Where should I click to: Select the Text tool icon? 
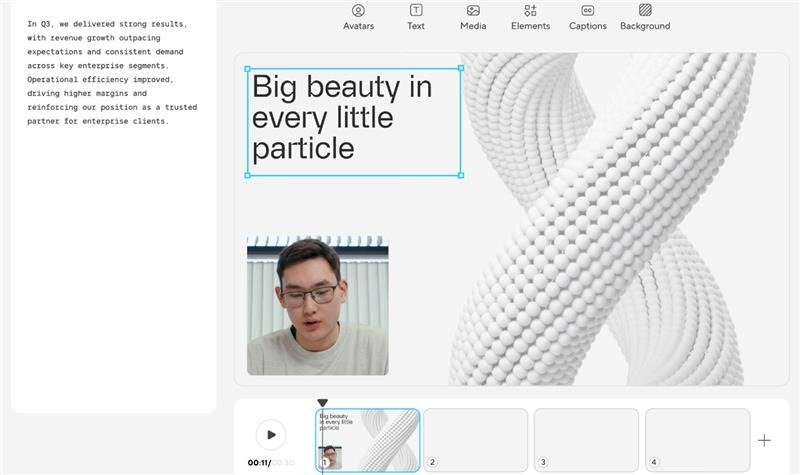[416, 11]
